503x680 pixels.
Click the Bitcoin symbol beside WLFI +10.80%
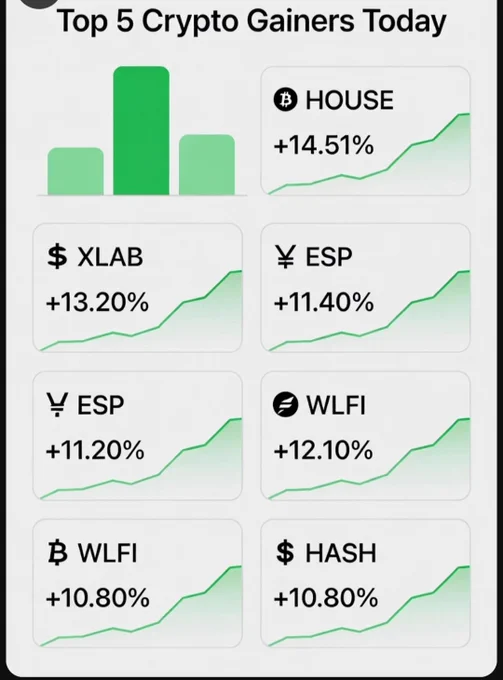[x=58, y=552]
